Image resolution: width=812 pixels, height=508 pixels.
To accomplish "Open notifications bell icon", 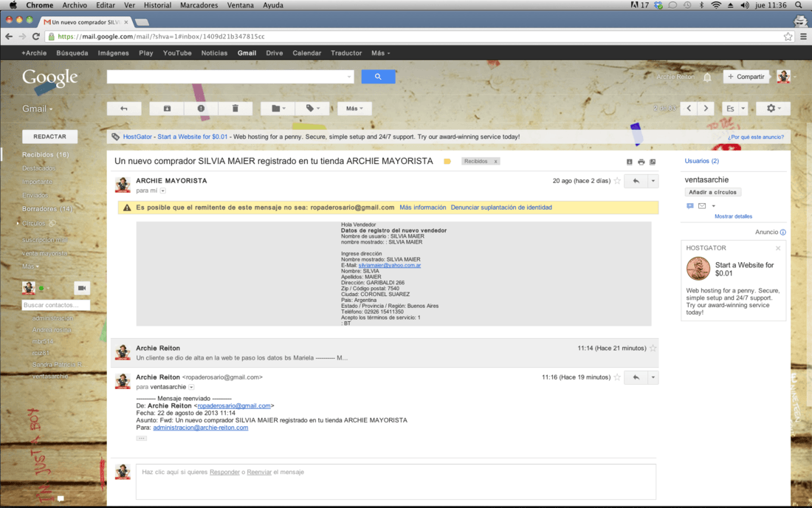I will click(707, 77).
